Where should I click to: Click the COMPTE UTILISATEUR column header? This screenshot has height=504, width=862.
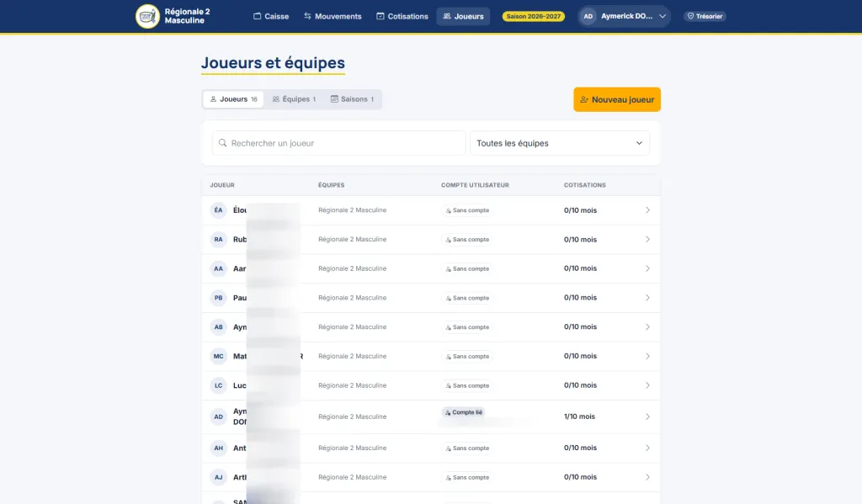[x=475, y=185]
